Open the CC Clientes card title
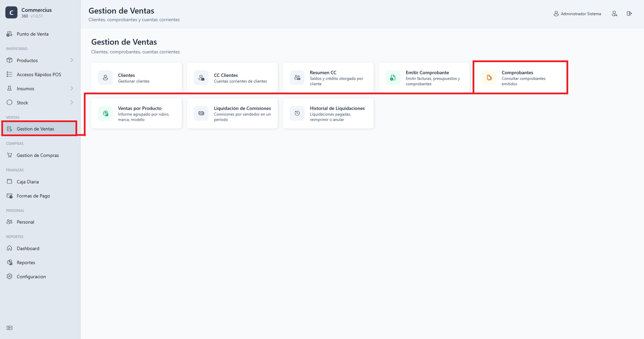644x339 pixels. (x=226, y=75)
